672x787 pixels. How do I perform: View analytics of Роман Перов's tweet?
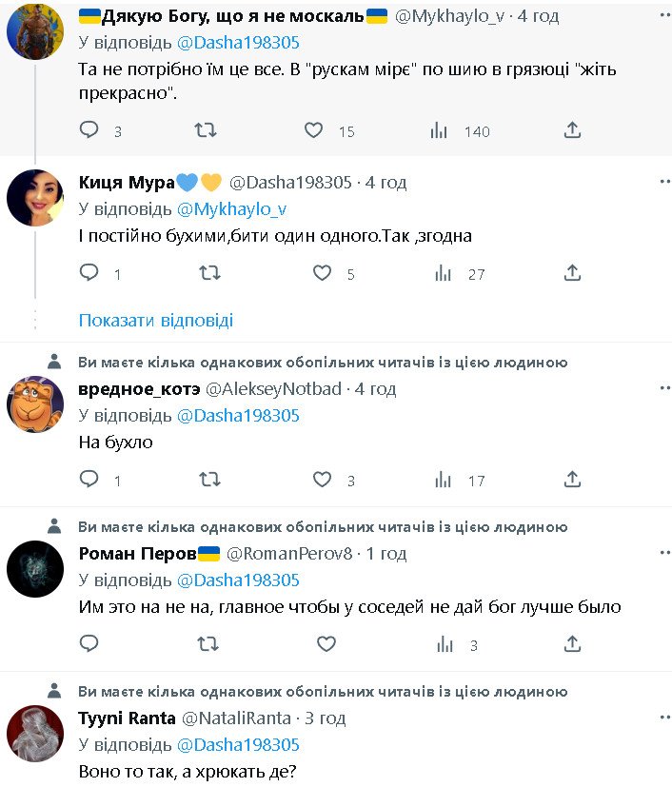pyautogui.click(x=444, y=644)
